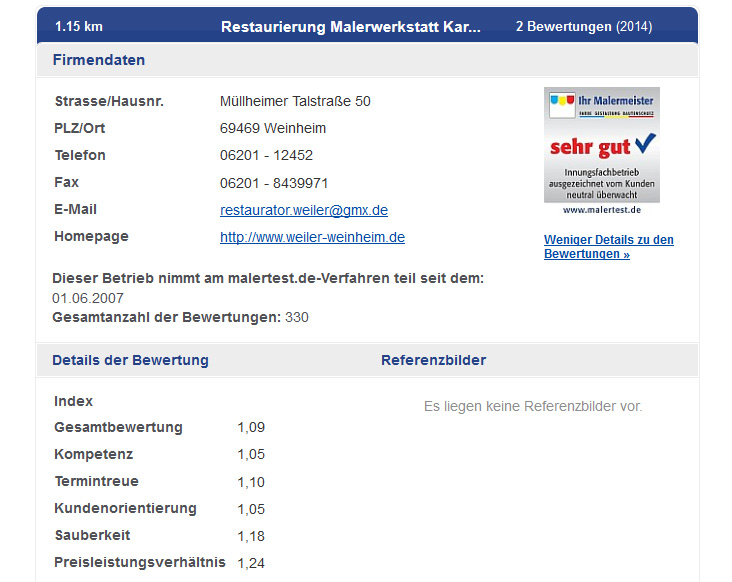Screen dimensions: 732x582
Task: Click 'Es liegen keine Referenzbilder vor' message
Action: [533, 406]
